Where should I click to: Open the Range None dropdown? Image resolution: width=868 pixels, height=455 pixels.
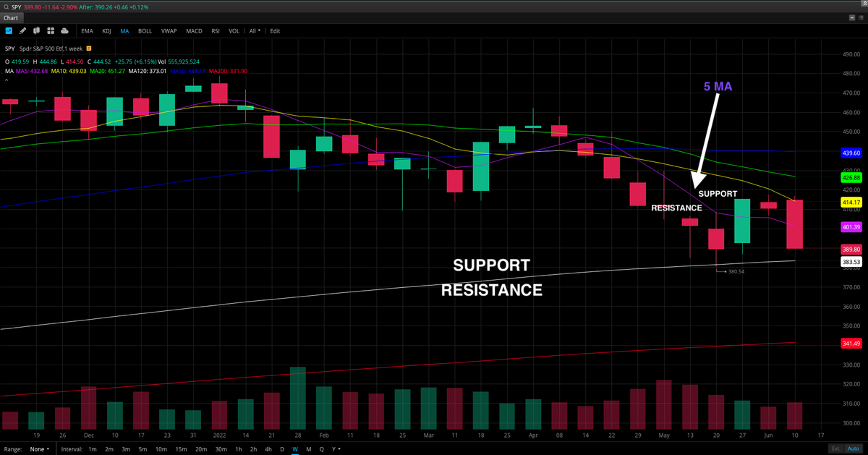(38, 449)
